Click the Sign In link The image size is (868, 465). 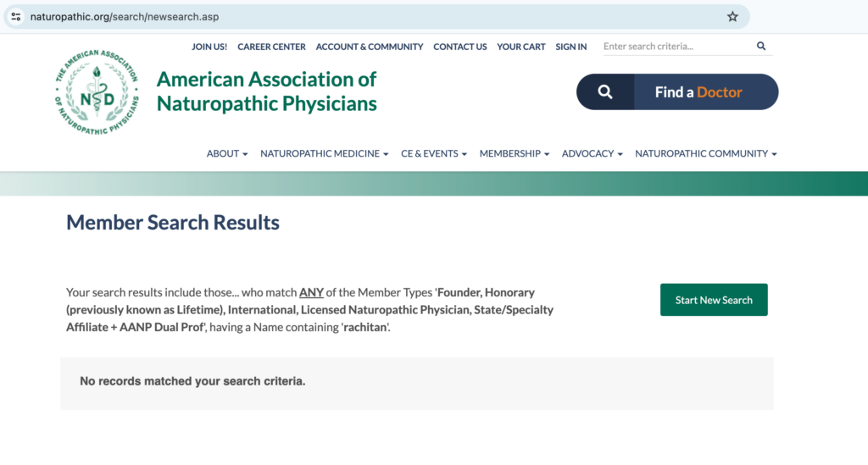click(x=570, y=47)
